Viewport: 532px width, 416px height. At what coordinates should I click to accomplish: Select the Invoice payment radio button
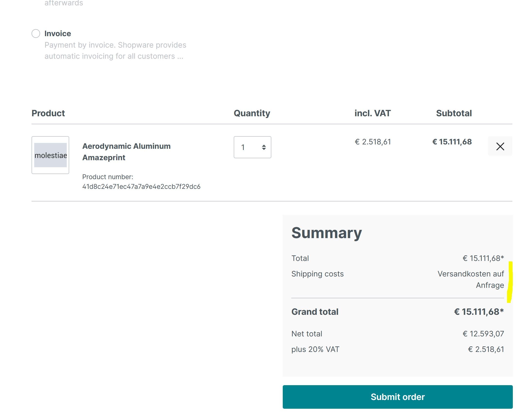(36, 33)
